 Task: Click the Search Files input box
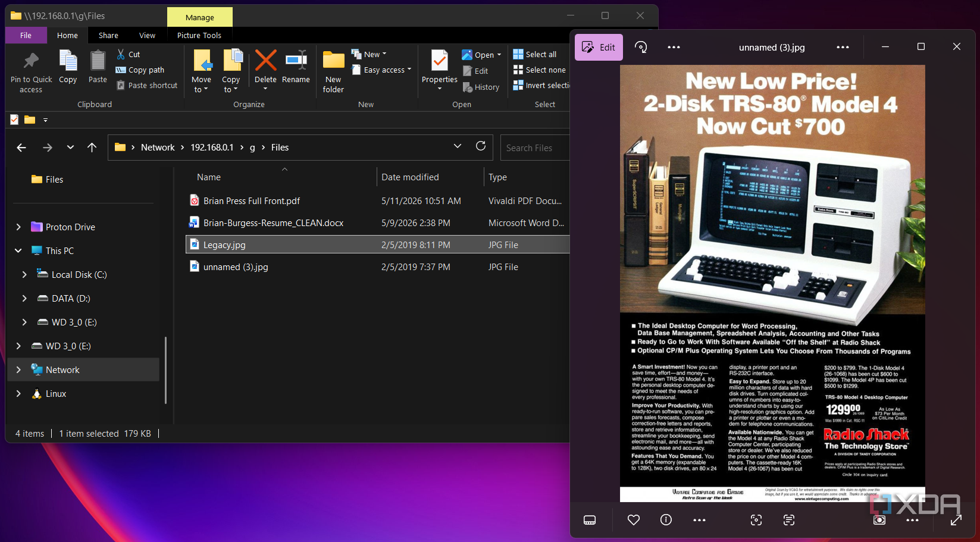point(535,148)
